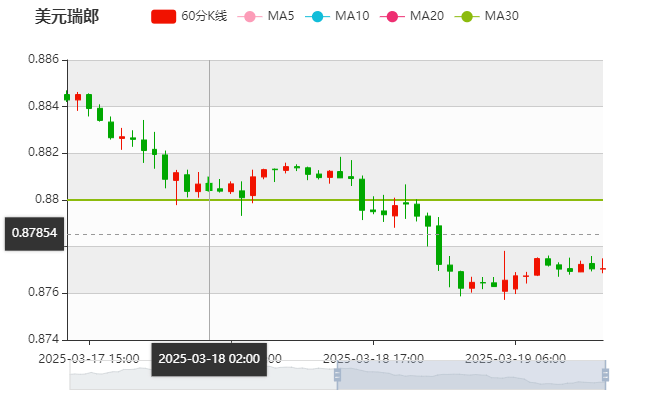Click the MA20 magenta legend marker
Image resolution: width=670 pixels, height=400 pixels.
point(393,17)
